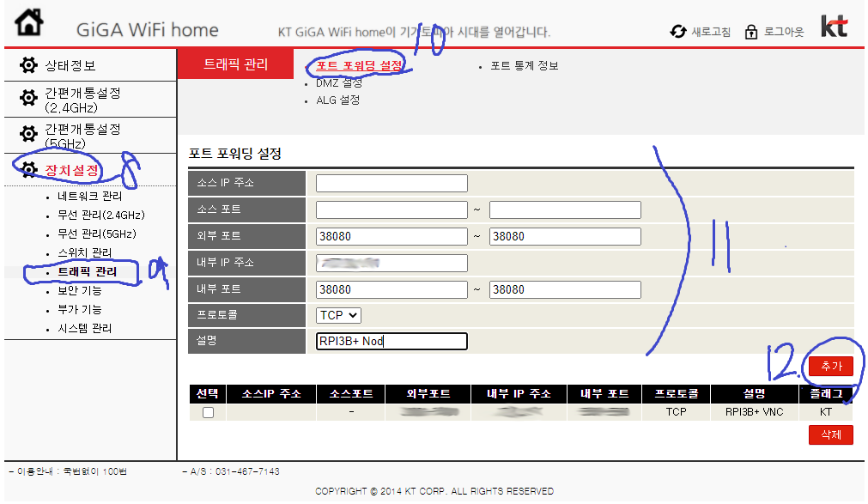Focus the 내부 포트 end field
Image resolution: width=868 pixels, height=504 pixels.
pos(565,289)
